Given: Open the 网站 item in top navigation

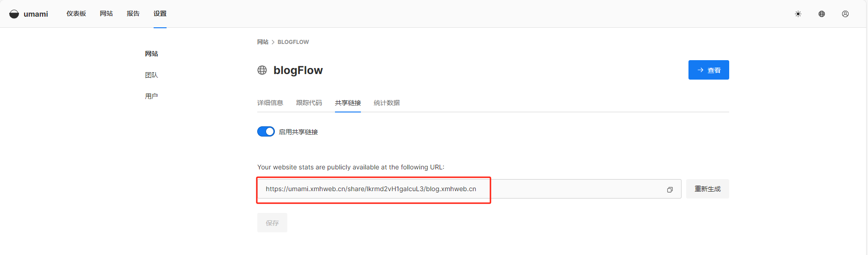Looking at the screenshot, I should pos(106,13).
